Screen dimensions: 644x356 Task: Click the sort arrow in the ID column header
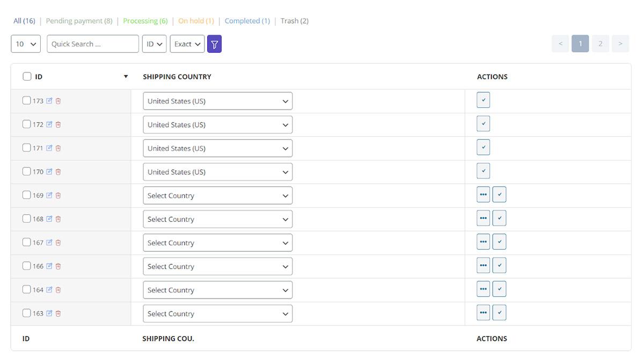point(126,77)
